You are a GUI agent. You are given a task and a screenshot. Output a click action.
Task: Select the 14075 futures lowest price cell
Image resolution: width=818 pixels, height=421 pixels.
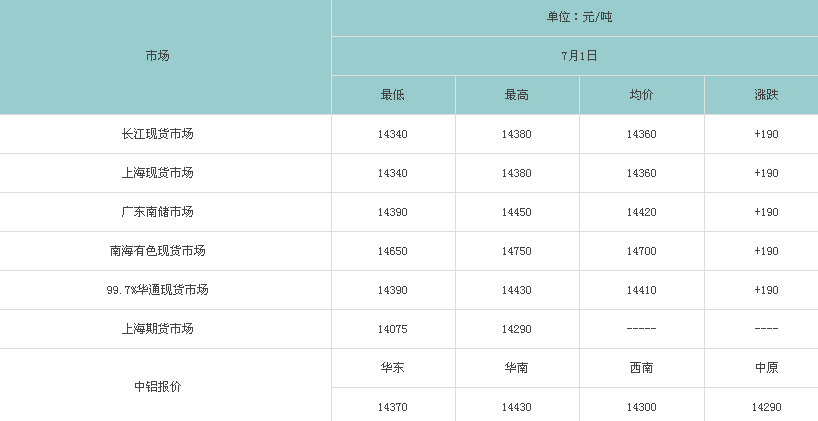(x=393, y=330)
